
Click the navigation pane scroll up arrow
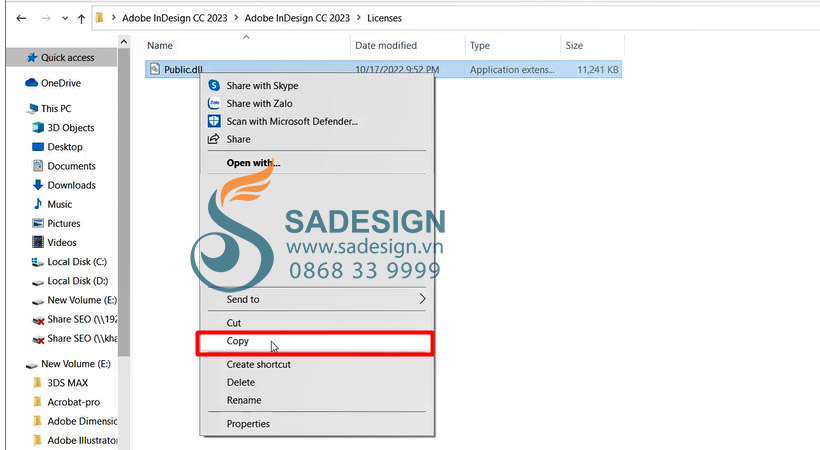[x=124, y=41]
